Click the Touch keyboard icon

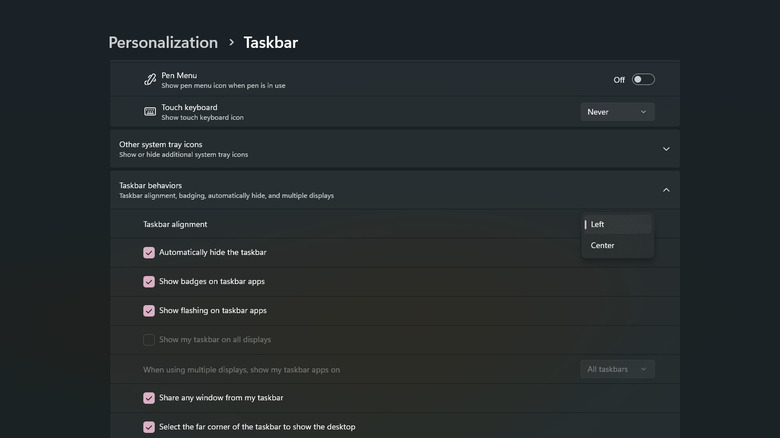150,112
